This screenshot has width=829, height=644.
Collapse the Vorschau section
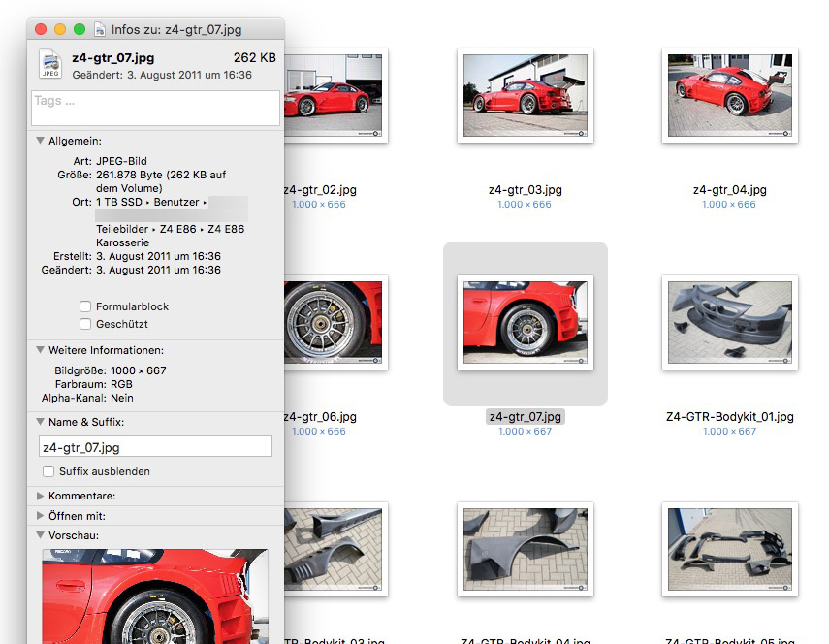(x=40, y=535)
